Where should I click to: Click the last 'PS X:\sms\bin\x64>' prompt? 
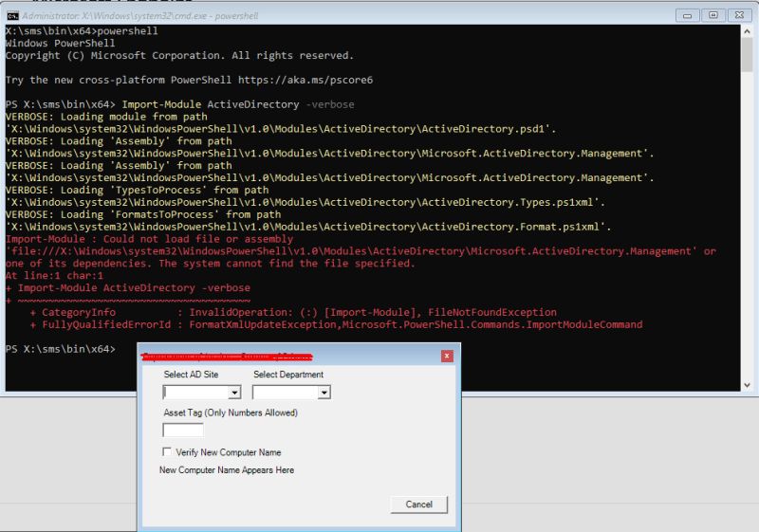(x=60, y=349)
